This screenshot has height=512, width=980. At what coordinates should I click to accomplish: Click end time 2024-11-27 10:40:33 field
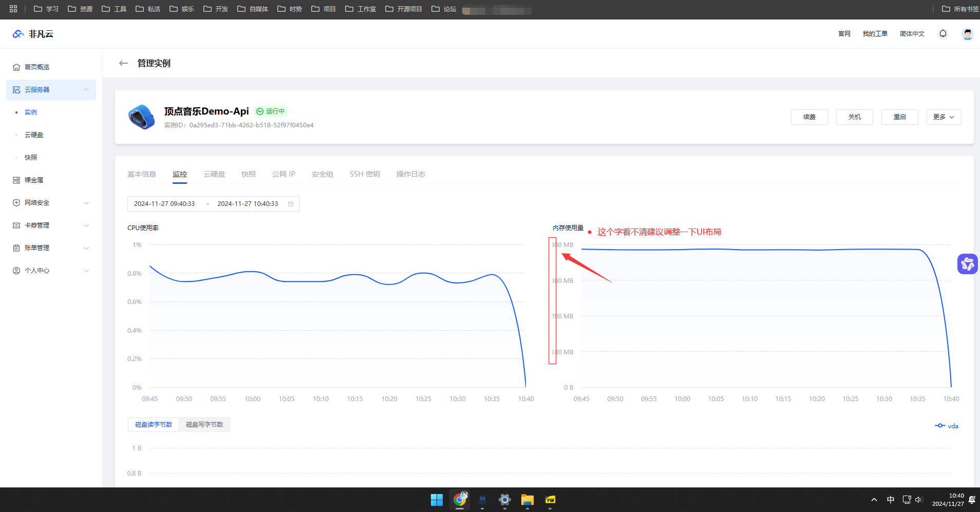(x=248, y=204)
